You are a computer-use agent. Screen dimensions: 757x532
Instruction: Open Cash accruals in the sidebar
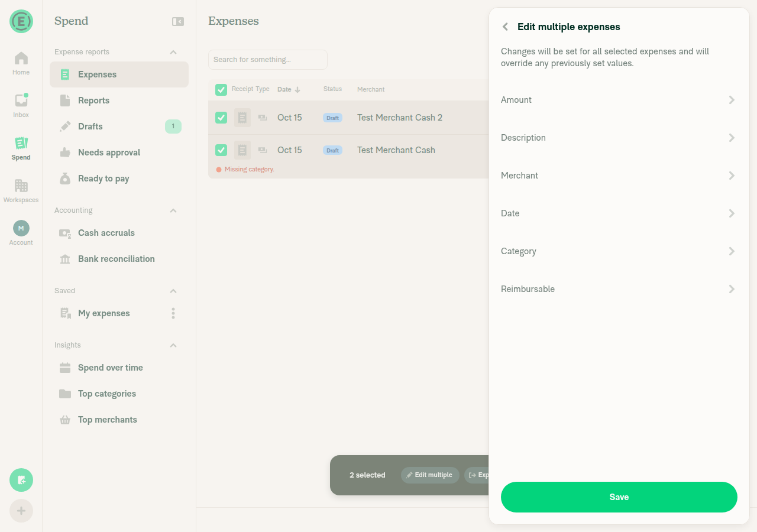(x=119, y=233)
